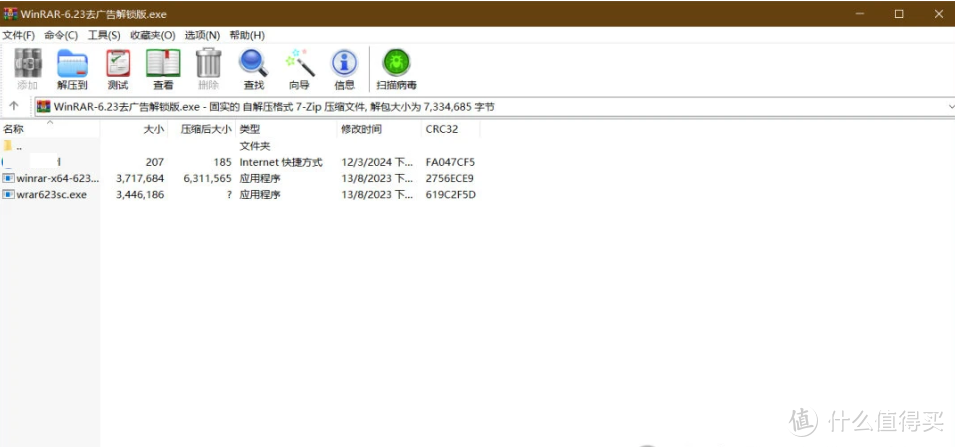Click packed size value 185
Screen dimensions: 955x447
tap(222, 163)
